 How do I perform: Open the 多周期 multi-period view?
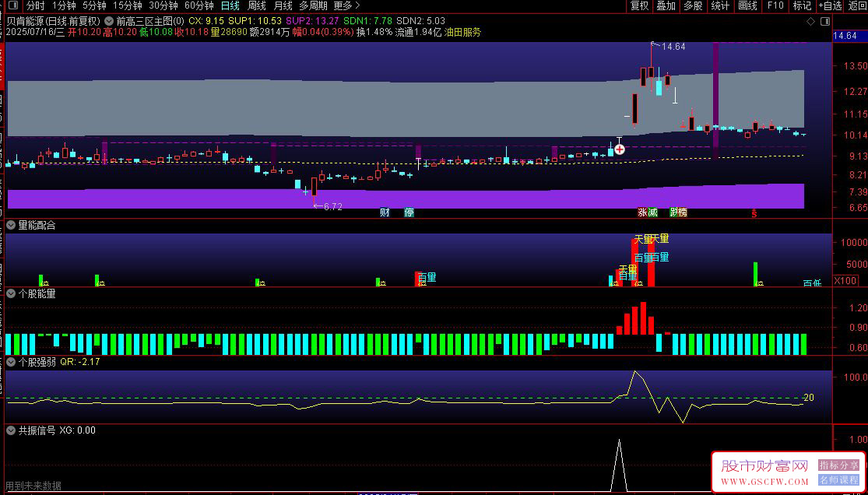313,6
